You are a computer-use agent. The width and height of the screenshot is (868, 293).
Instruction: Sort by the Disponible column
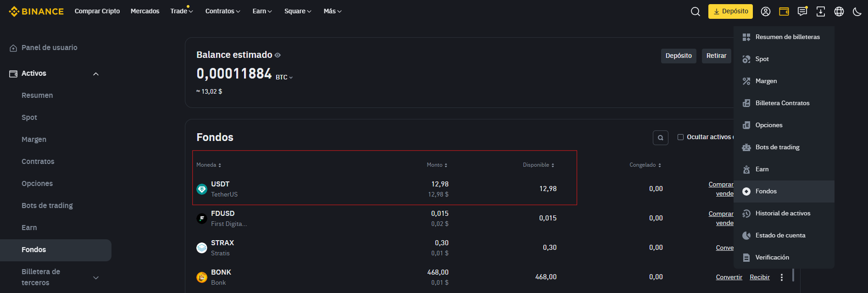539,165
